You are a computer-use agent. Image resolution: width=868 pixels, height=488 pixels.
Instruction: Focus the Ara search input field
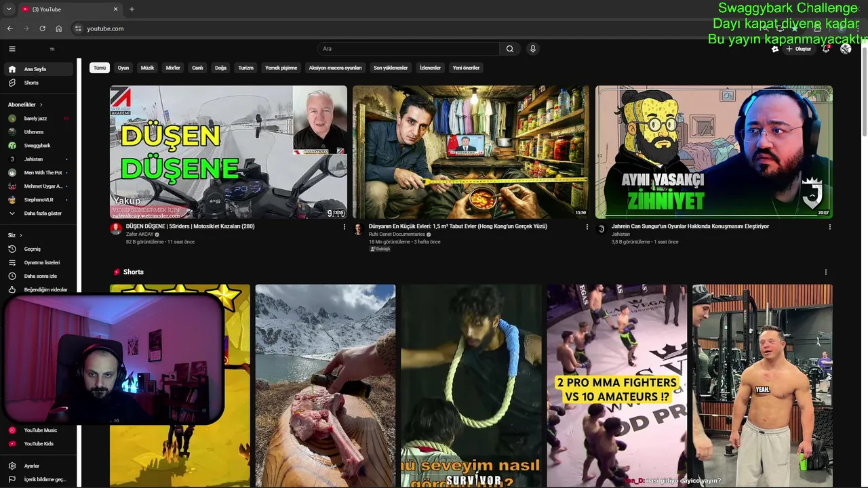tap(409, 49)
